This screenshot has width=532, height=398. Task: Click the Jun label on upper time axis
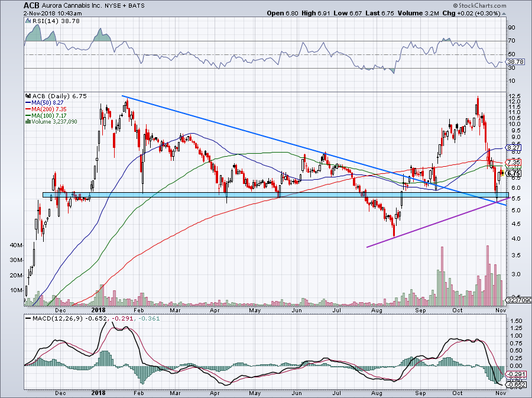[x=297, y=310]
